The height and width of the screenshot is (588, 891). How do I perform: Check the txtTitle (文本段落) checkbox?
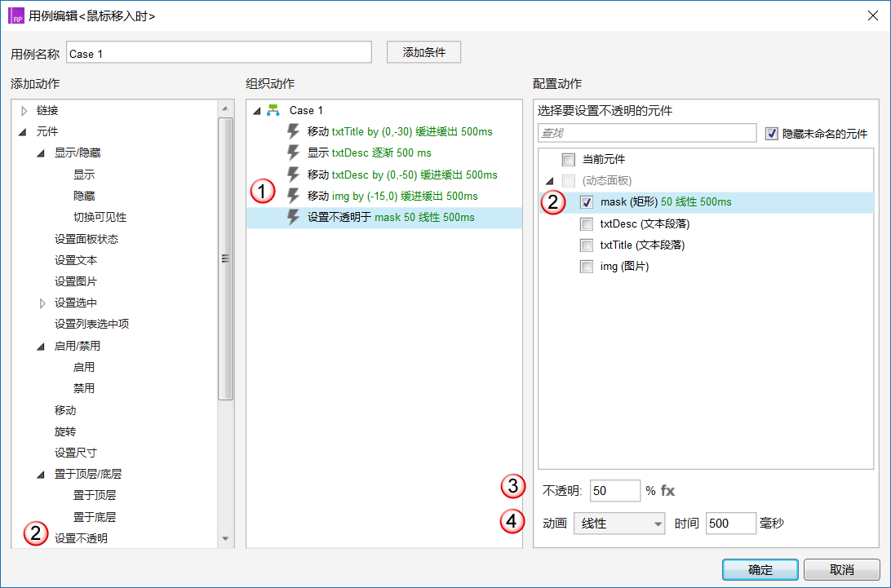point(587,245)
